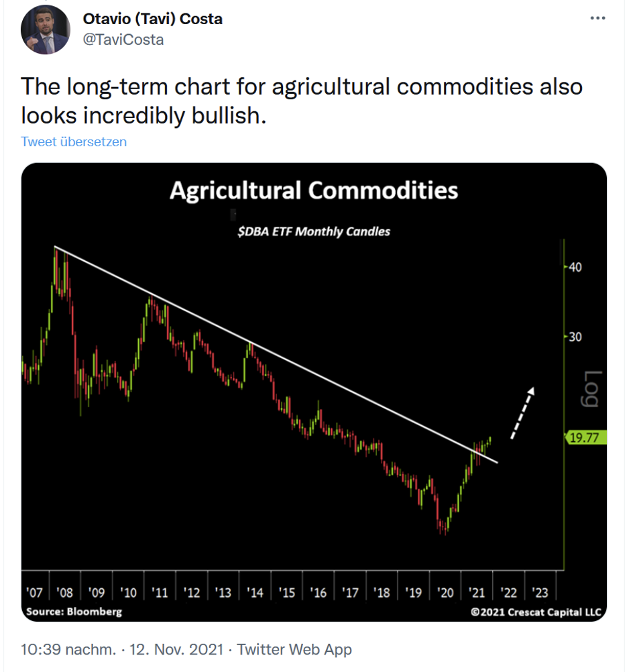The image size is (631, 672).
Task: Click the tweet timestamp 10:39 nachm.
Action: [68, 649]
